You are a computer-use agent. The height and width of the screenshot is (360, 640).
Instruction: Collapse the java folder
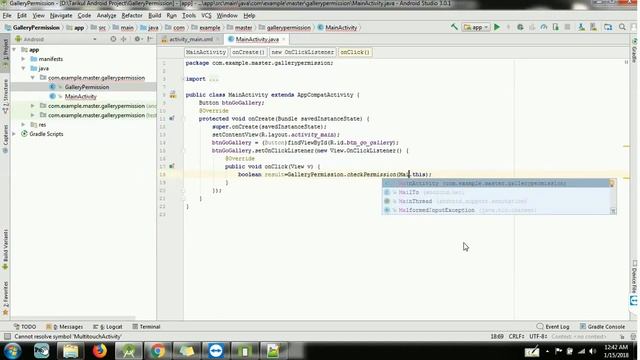[23, 68]
